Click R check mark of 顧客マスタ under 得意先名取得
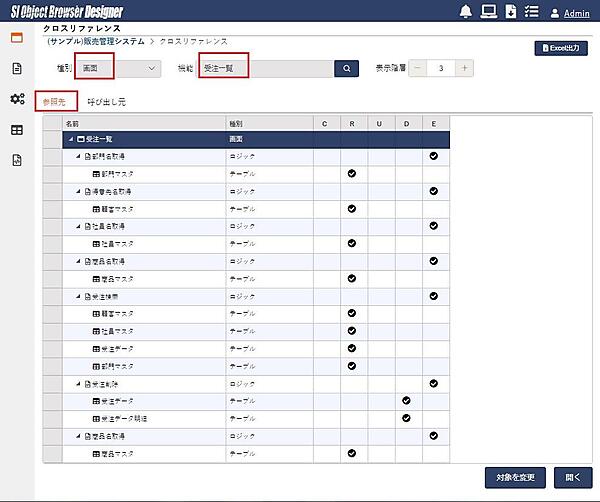The height and width of the screenshot is (502, 600). click(352, 209)
